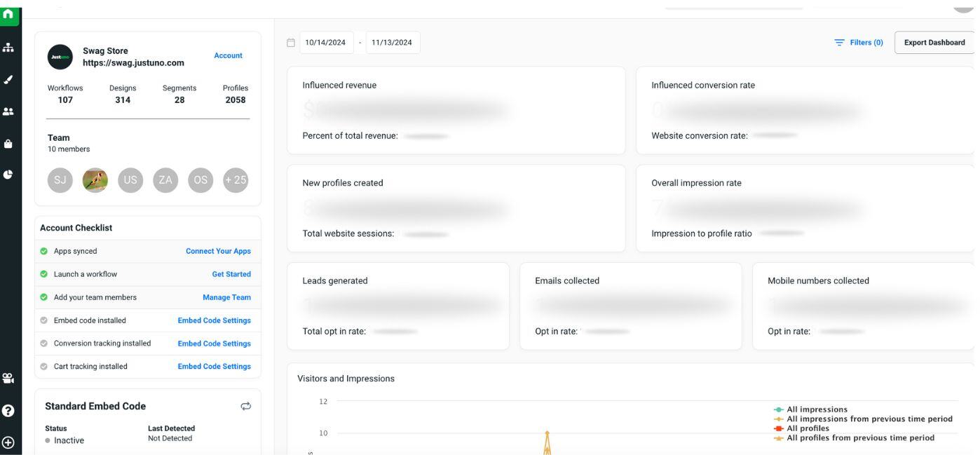
Task: Click the shopping bag icon in sidebar
Action: click(x=8, y=144)
